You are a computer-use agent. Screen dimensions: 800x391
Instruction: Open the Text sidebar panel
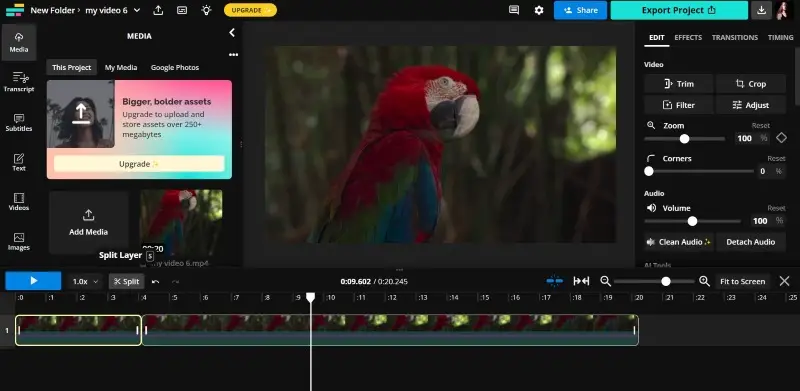pyautogui.click(x=19, y=162)
